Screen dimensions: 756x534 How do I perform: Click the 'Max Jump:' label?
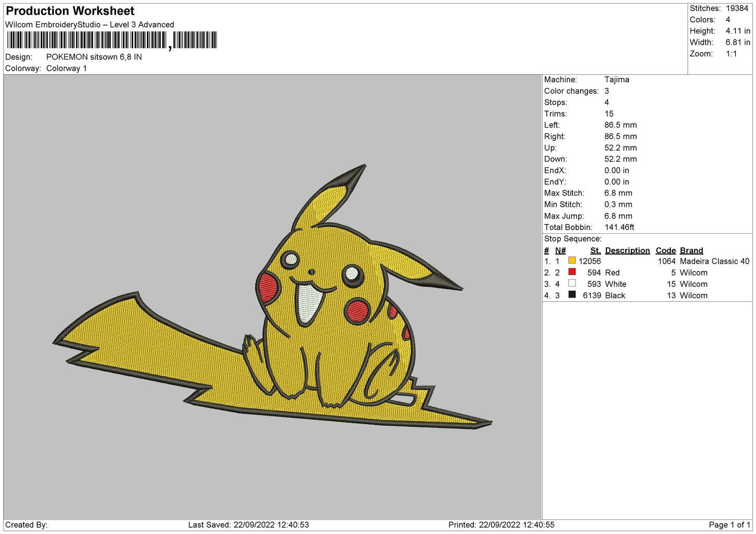pos(563,216)
